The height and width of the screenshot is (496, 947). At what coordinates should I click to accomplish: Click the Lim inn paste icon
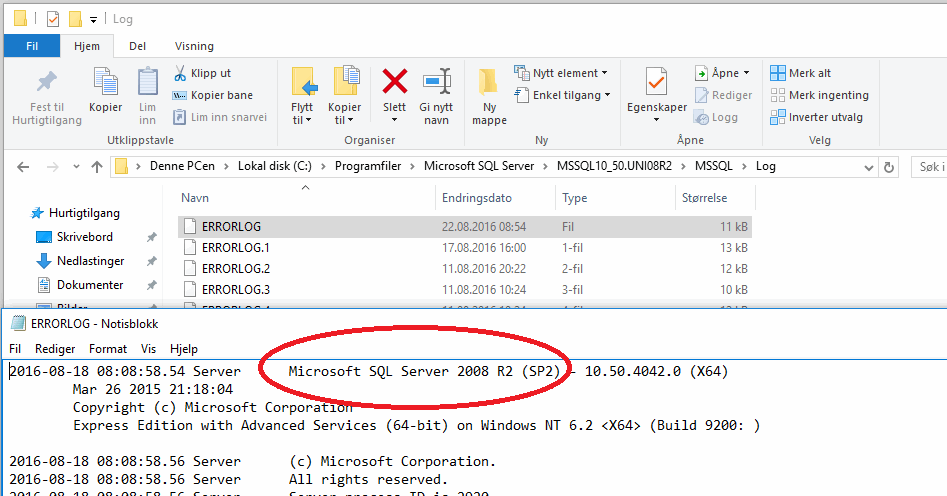[147, 82]
